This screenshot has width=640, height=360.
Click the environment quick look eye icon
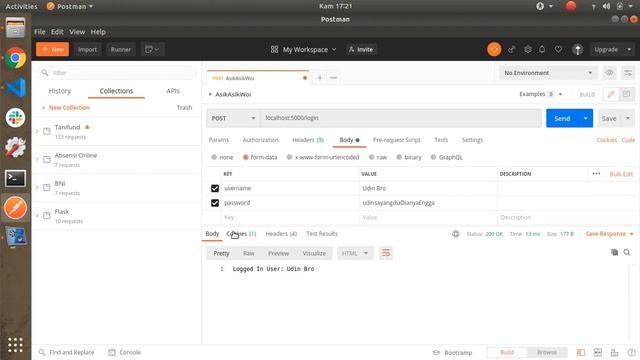pos(609,73)
